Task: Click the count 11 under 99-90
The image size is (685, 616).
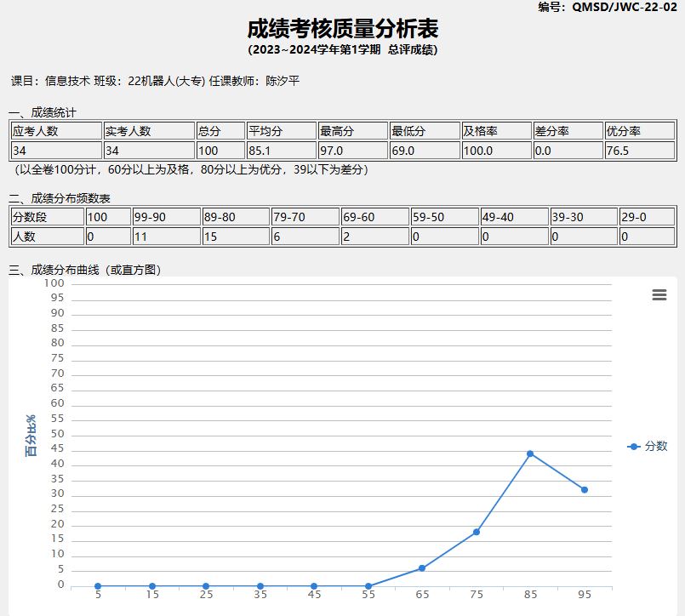Action: 167,237
